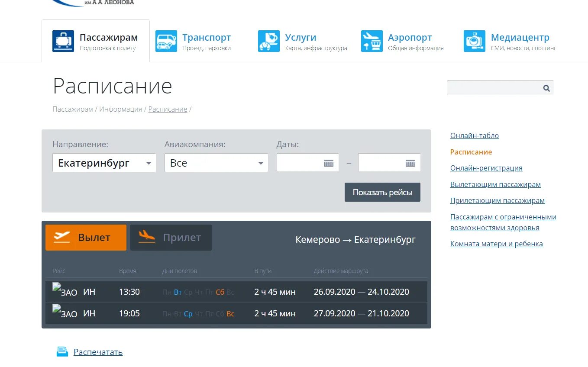
Task: Click the Показать рейсы button
Action: pyautogui.click(x=382, y=192)
